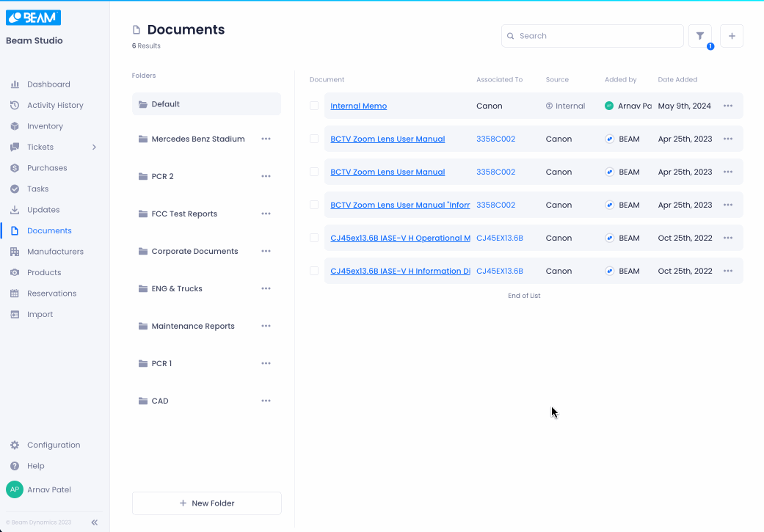
Task: Click the Associated To column header
Action: pos(500,79)
